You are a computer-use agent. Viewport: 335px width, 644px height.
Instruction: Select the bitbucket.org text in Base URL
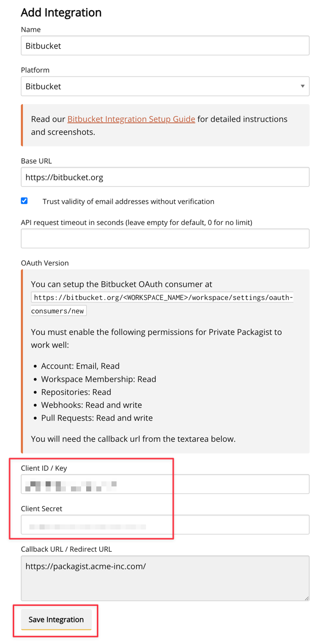tap(81, 177)
